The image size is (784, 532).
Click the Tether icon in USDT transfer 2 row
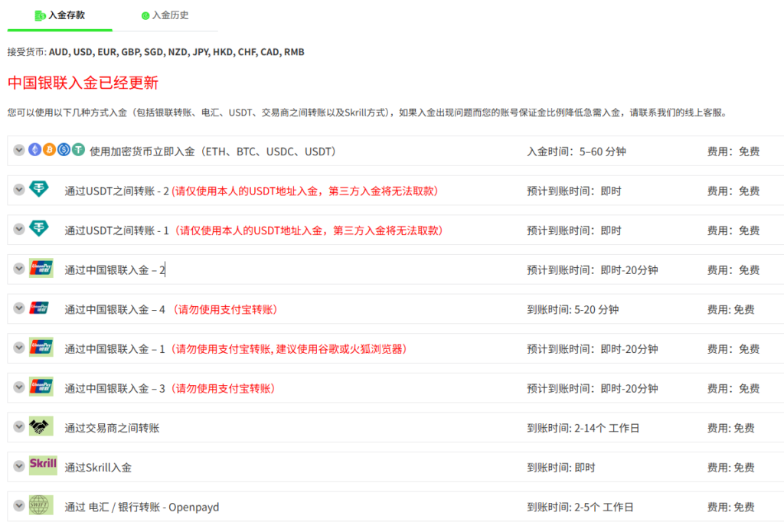[39, 189]
